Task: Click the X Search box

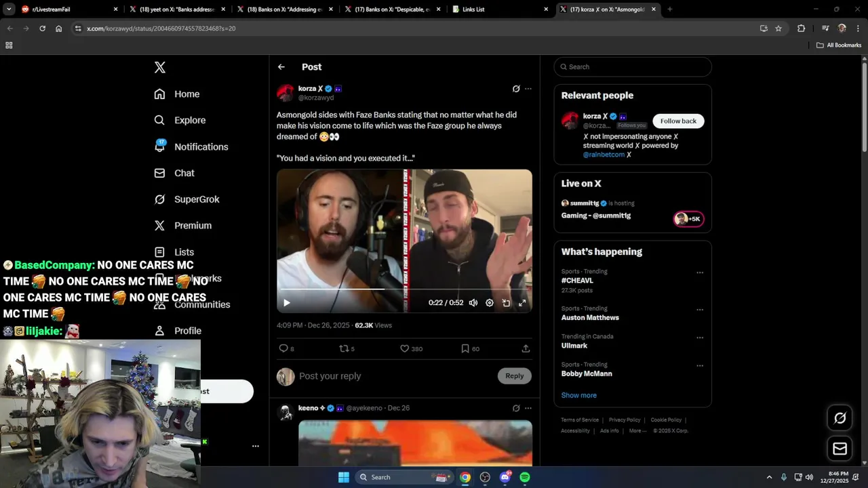Action: 633,67
